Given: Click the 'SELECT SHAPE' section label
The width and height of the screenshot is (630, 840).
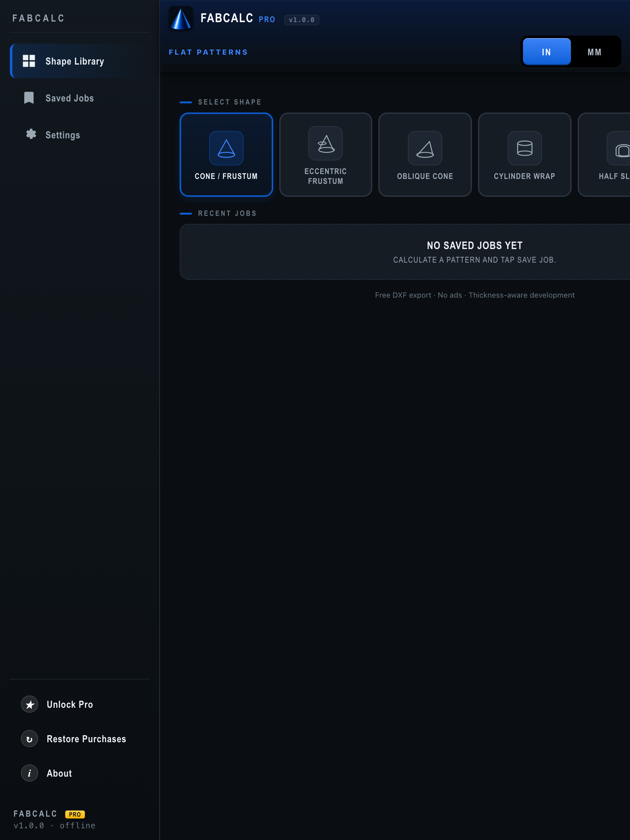Looking at the screenshot, I should pyautogui.click(x=229, y=102).
